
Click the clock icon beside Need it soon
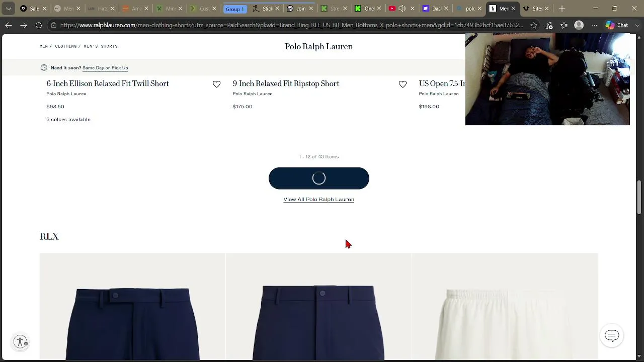pyautogui.click(x=44, y=67)
